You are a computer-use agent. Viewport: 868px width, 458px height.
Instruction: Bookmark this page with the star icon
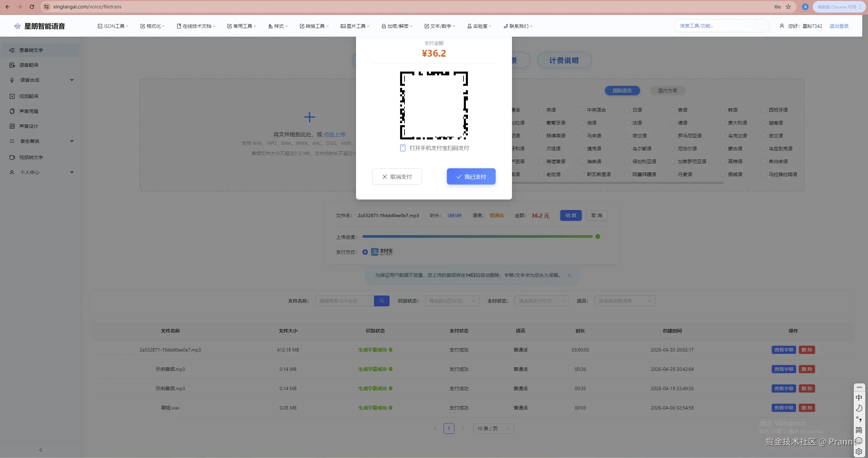(788, 7)
